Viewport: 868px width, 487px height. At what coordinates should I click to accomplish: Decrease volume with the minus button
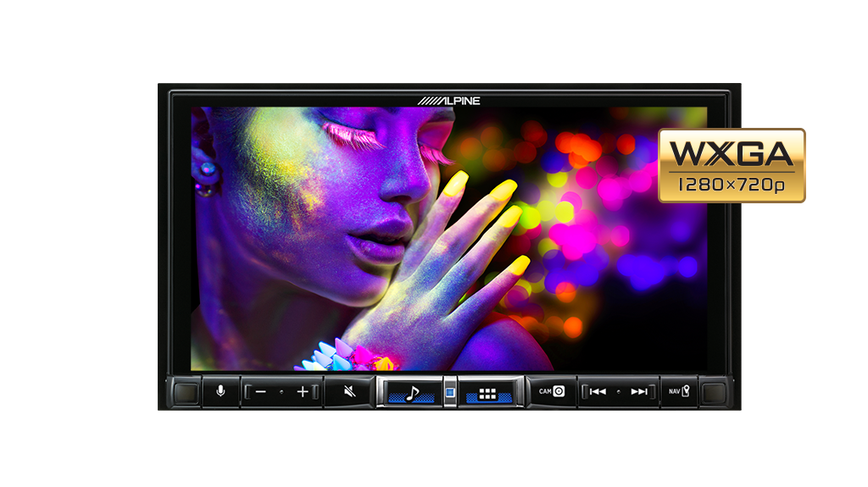[x=261, y=392]
